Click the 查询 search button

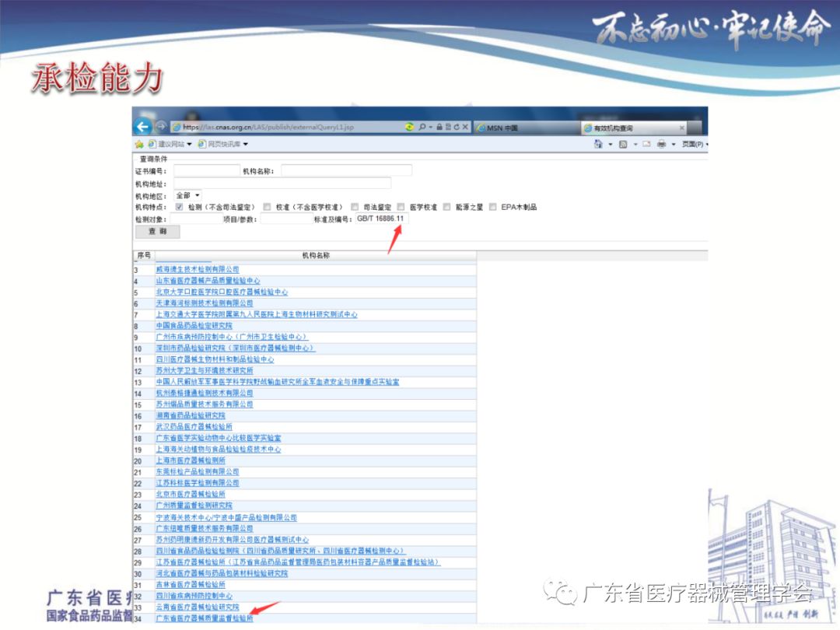[x=158, y=232]
